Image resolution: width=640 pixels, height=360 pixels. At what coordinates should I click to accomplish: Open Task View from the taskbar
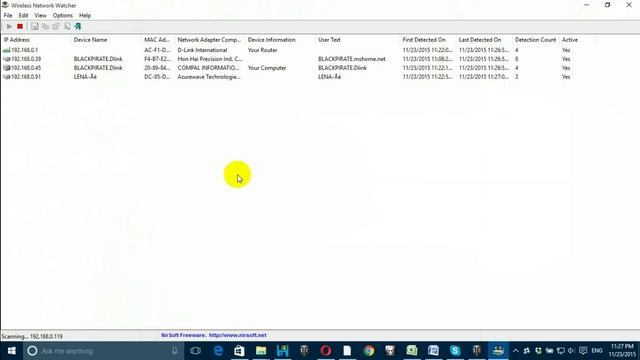pyautogui.click(x=196, y=351)
